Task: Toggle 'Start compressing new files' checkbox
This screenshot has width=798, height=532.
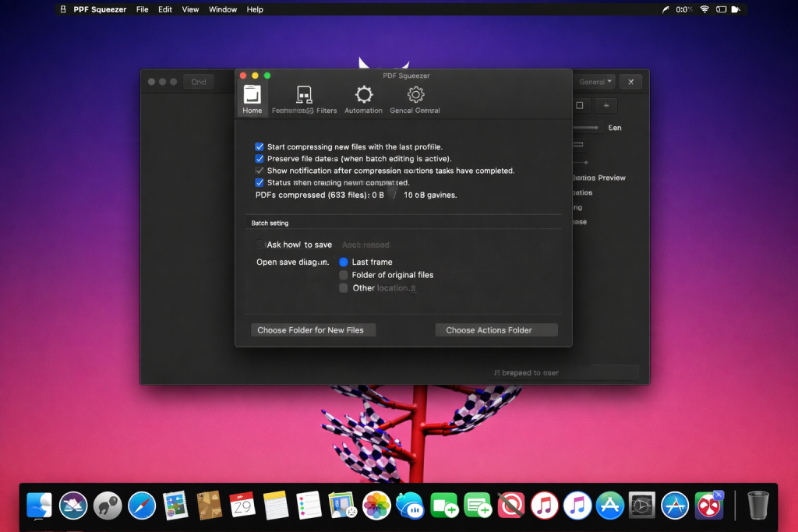Action: (260, 146)
